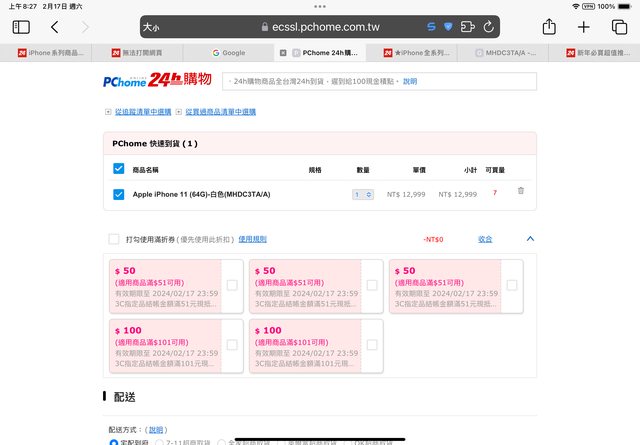Select the first $50 coupon checkbox
This screenshot has height=445, width=640.
click(x=232, y=285)
